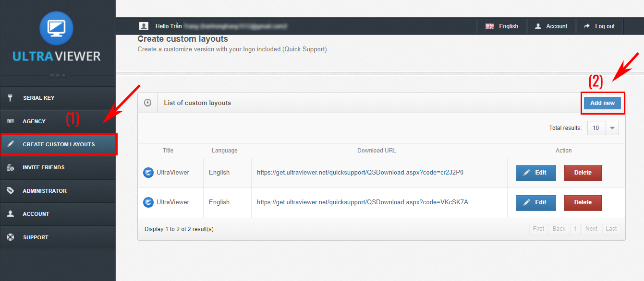The height and width of the screenshot is (281, 644).
Task: Open Account section from sidebar
Action: coord(58,214)
